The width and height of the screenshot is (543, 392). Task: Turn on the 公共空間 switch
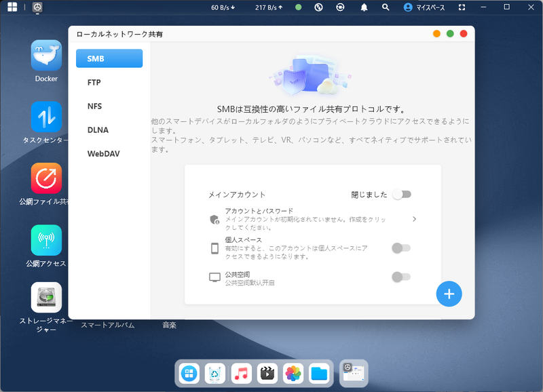401,277
